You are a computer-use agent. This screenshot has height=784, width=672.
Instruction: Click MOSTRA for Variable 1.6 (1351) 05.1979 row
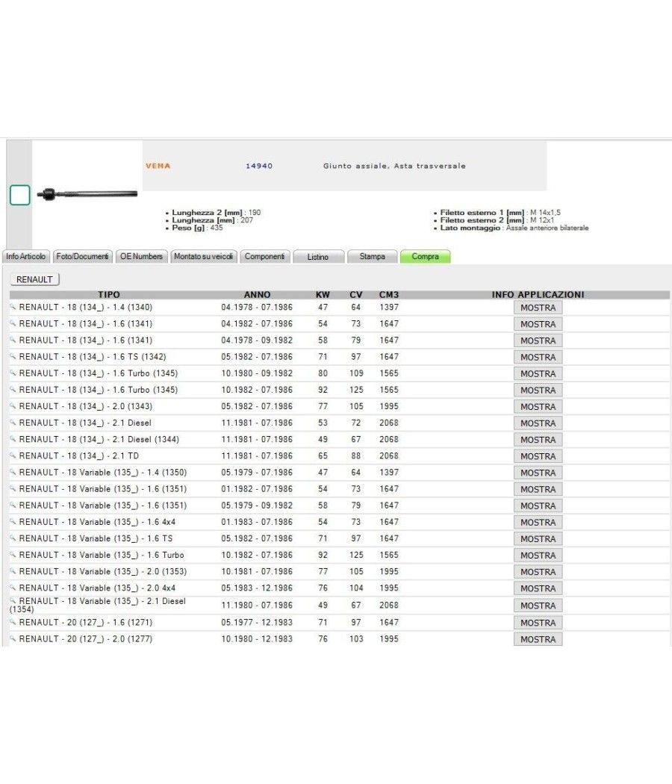(538, 505)
